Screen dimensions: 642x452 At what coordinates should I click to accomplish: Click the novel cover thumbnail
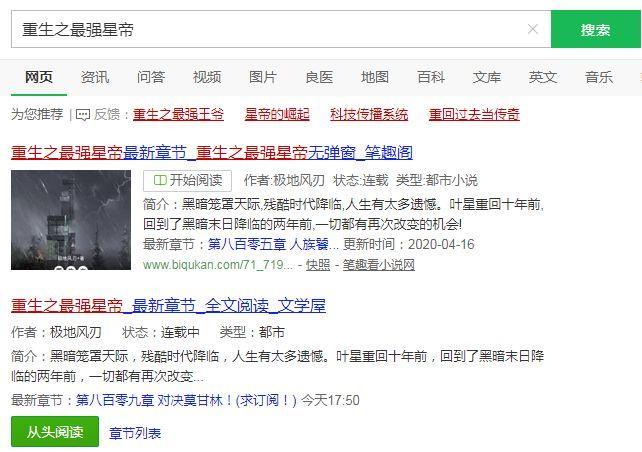[71, 220]
